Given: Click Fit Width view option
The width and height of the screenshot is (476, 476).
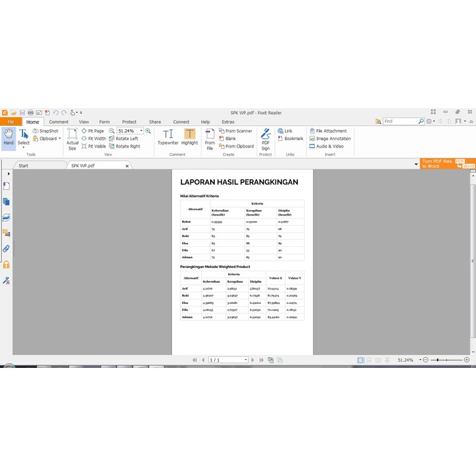Looking at the screenshot, I should tap(94, 139).
